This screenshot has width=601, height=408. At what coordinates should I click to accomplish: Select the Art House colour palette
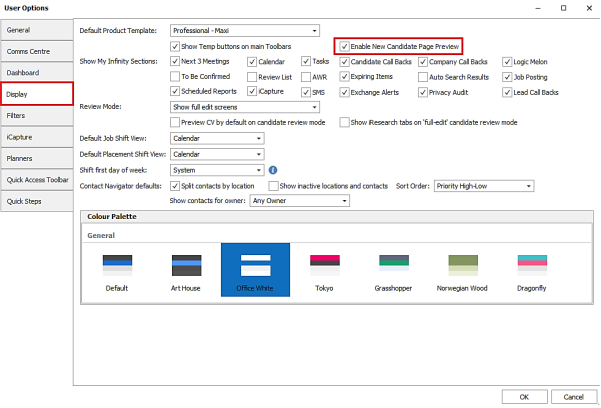pos(186,270)
